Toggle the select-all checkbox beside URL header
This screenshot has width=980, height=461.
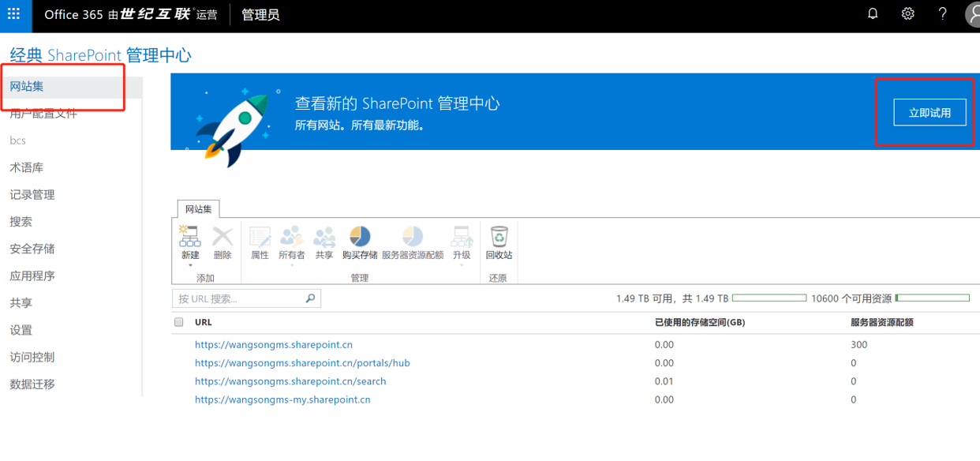point(178,322)
